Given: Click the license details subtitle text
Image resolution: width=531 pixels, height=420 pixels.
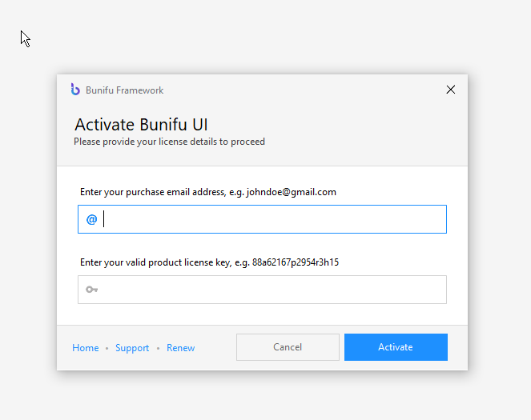Looking at the screenshot, I should click(169, 142).
